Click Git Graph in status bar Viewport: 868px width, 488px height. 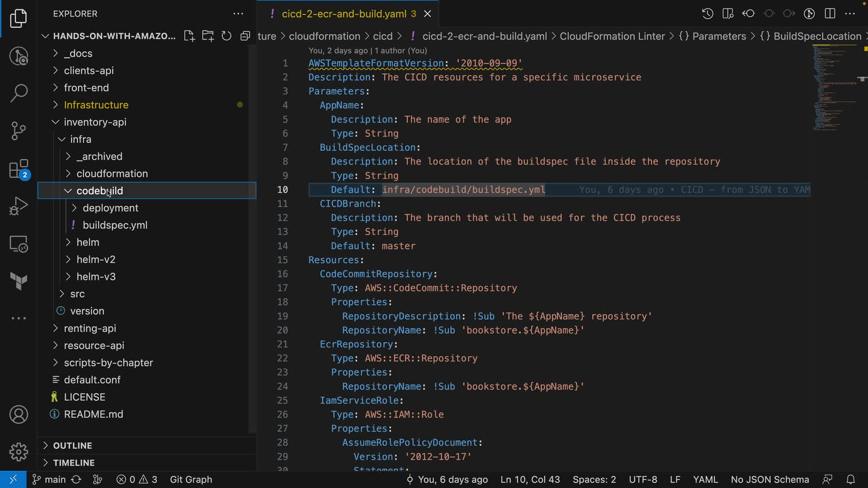[191, 479]
